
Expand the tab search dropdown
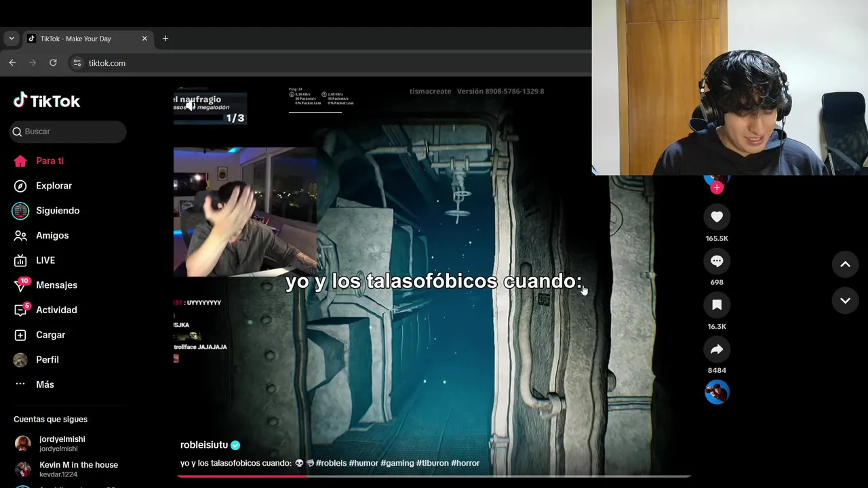tap(12, 39)
